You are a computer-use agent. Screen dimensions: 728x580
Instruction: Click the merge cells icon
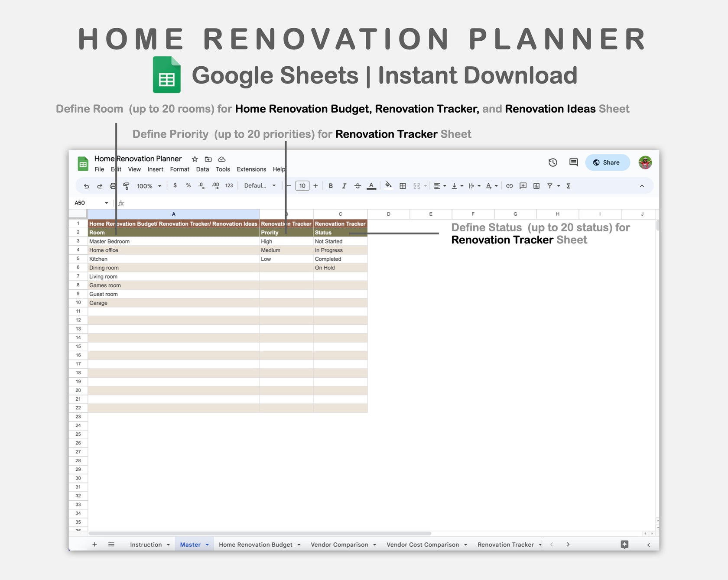tap(416, 185)
